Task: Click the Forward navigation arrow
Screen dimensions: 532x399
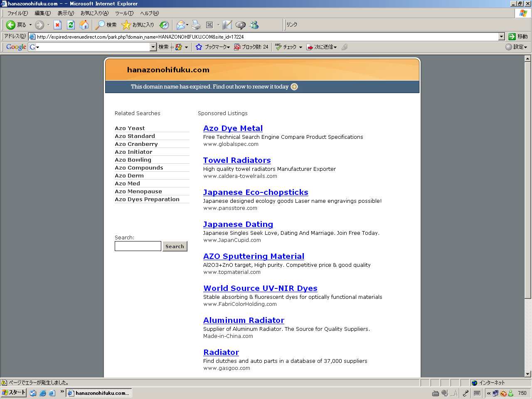Action: tap(39, 25)
